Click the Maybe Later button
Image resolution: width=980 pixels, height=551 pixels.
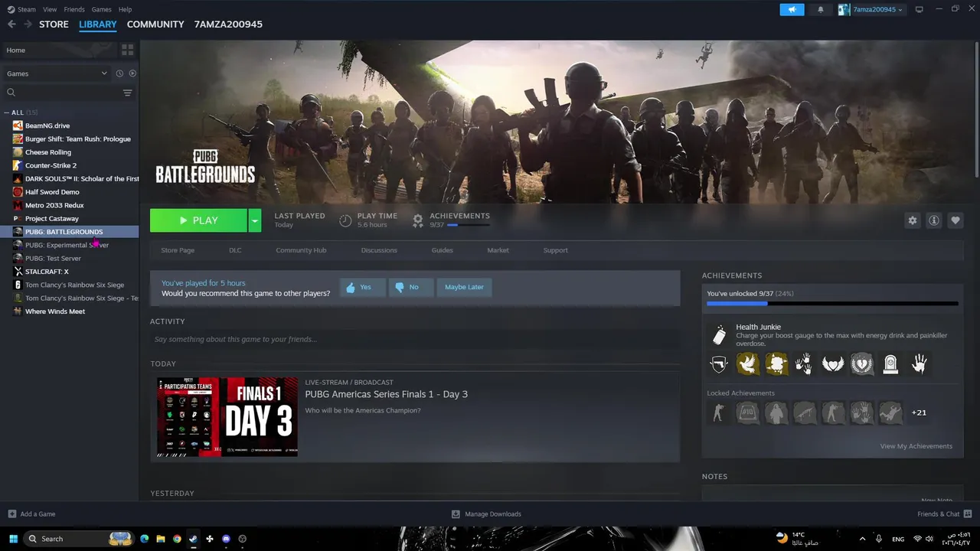tap(464, 287)
